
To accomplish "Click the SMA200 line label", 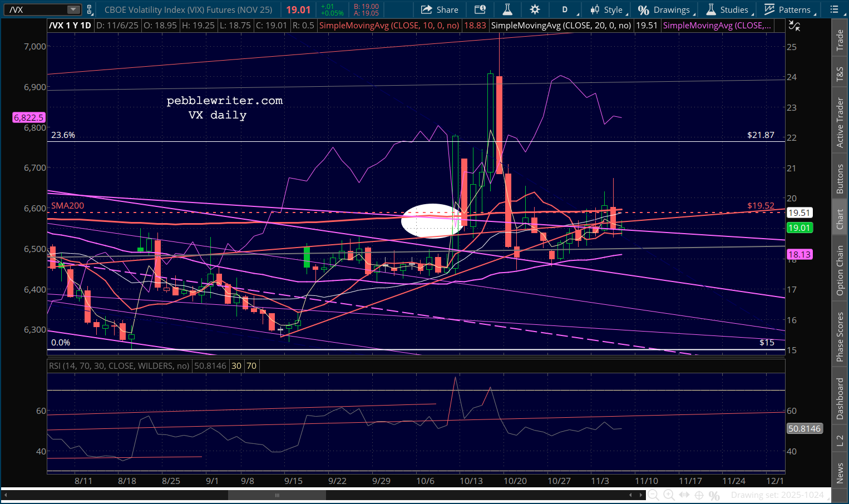I will tap(68, 206).
